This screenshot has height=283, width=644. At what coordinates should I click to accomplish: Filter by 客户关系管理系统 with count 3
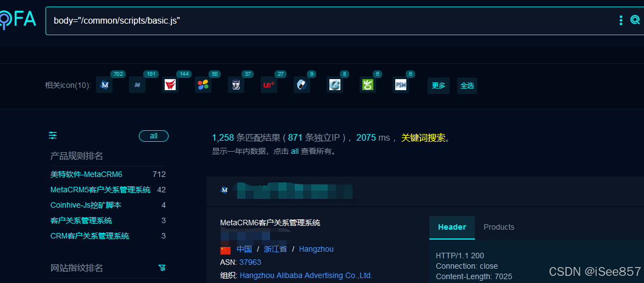pos(81,220)
